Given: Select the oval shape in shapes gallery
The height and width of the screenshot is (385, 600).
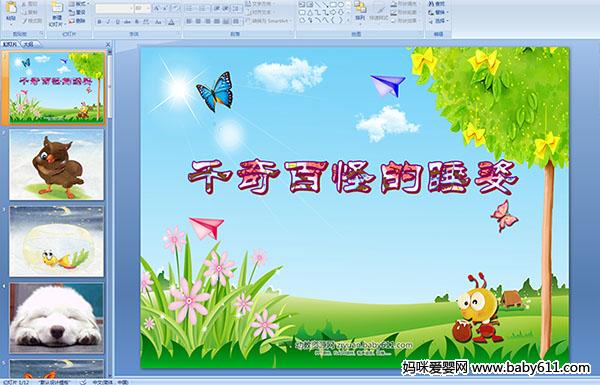Looking at the screenshot, I should click(x=341, y=4).
